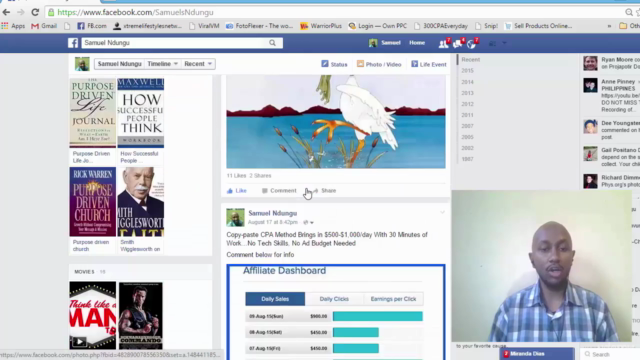Open the Miranda Dias chat tab
Image resolution: width=640 pixels, height=360 pixels.
[537, 354]
